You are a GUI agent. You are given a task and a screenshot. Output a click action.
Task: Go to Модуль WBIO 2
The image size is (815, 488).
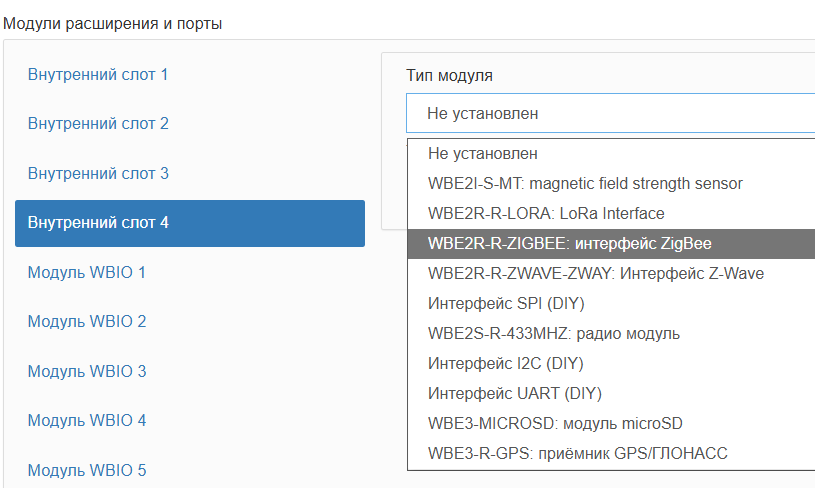[87, 321]
